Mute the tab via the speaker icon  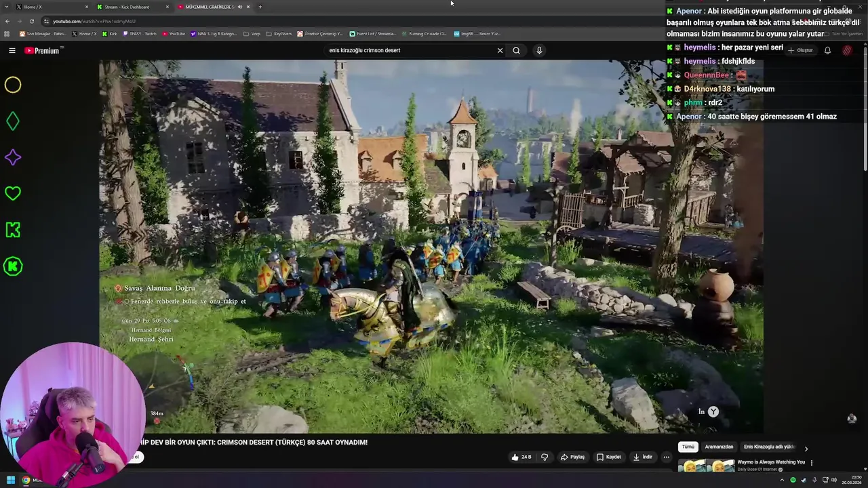(x=239, y=7)
